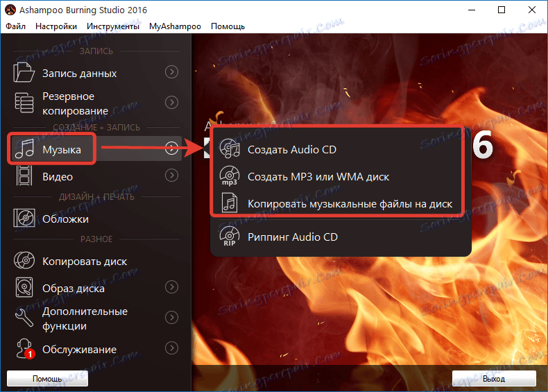Click the Обслуживание support icon with badge
548x392 pixels.
25,349
